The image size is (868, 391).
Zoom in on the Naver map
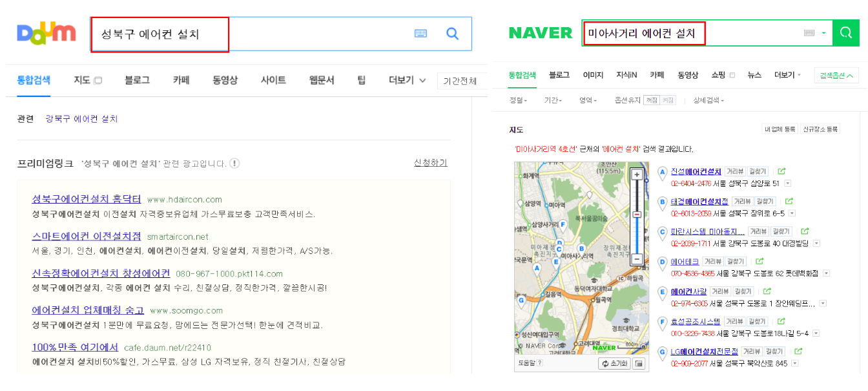[637, 174]
